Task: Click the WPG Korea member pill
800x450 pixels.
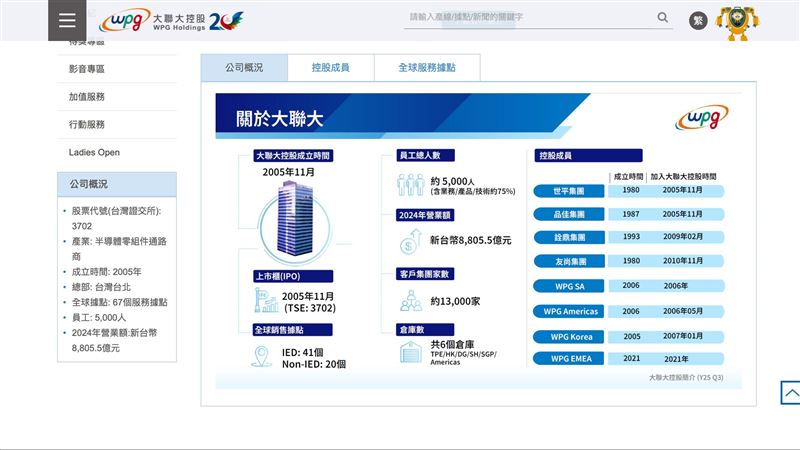Action: (x=569, y=337)
